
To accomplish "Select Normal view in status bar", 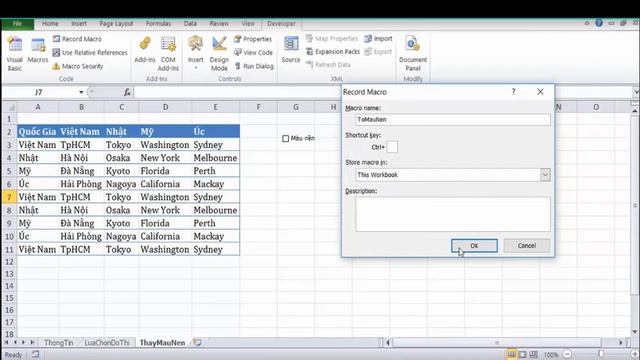I will [x=511, y=355].
